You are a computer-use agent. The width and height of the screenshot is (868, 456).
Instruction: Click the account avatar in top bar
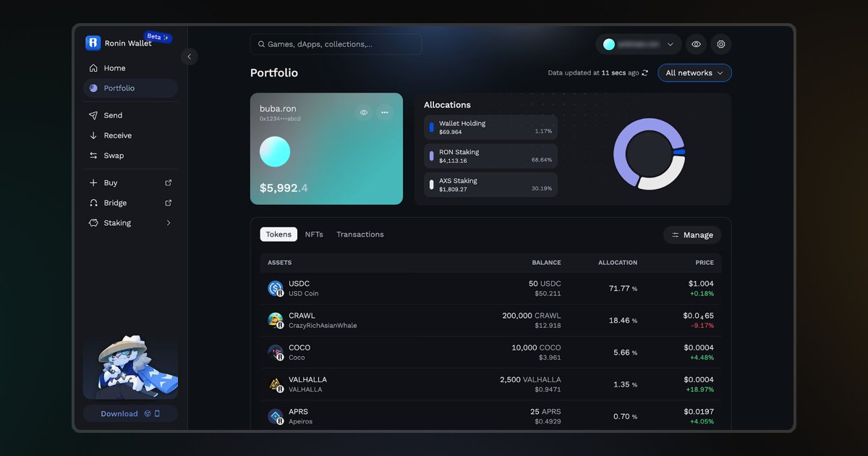point(609,44)
